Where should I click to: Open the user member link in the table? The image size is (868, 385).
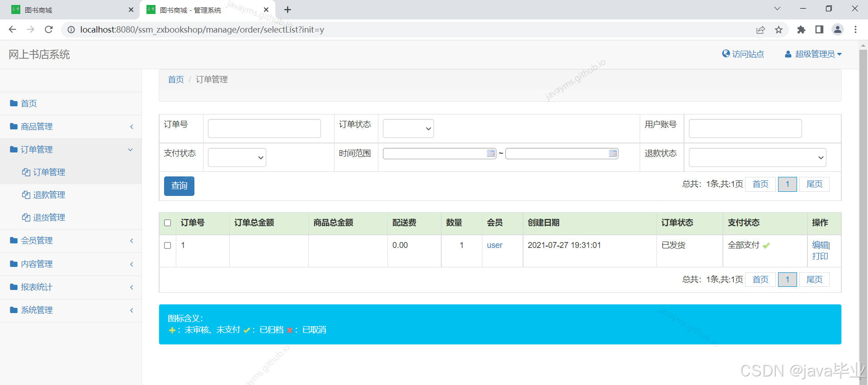(495, 245)
